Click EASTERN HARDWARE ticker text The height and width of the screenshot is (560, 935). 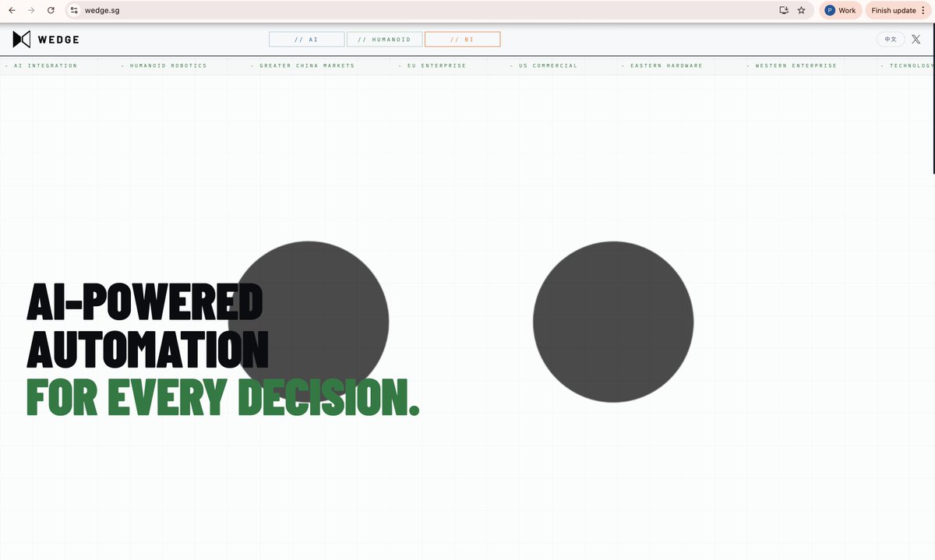point(666,65)
